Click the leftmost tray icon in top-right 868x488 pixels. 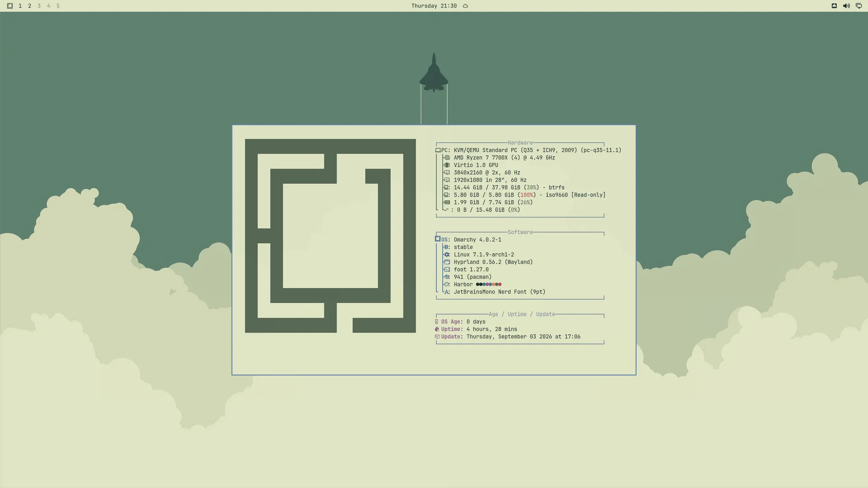(834, 6)
